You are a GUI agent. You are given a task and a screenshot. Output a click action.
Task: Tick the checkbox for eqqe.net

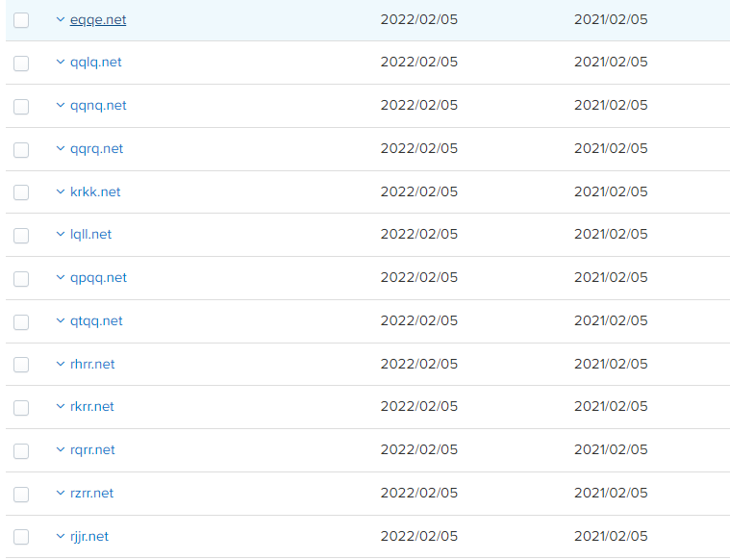pyautogui.click(x=21, y=20)
